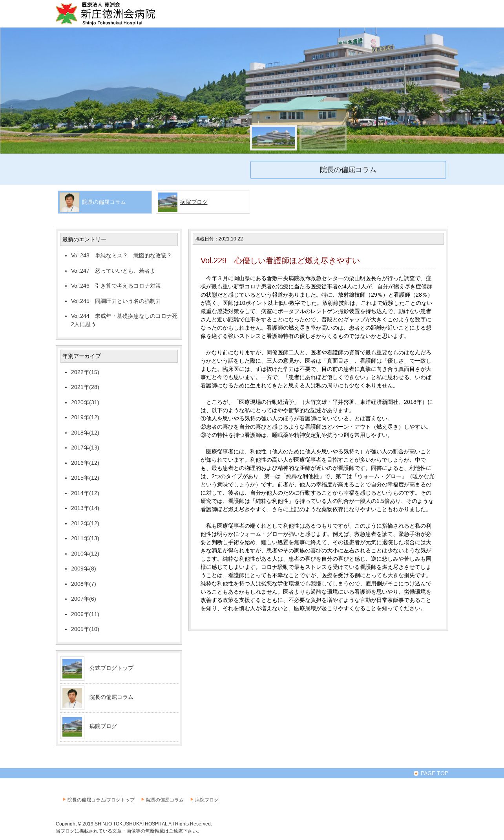
Task: Click hospital thumbnail beside sidebar 病院ブログ
Action: (72, 727)
